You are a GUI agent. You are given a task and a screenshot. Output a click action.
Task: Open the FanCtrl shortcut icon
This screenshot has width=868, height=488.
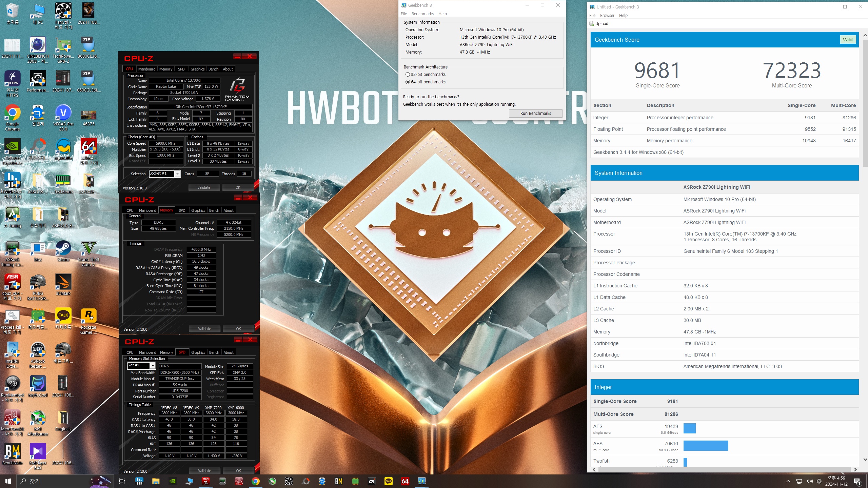pyautogui.click(x=63, y=16)
